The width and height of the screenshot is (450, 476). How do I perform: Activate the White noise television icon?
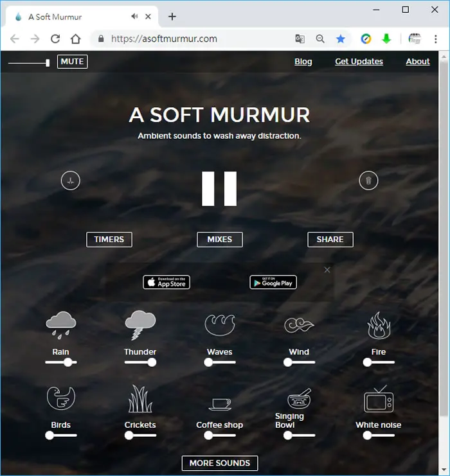point(379,398)
